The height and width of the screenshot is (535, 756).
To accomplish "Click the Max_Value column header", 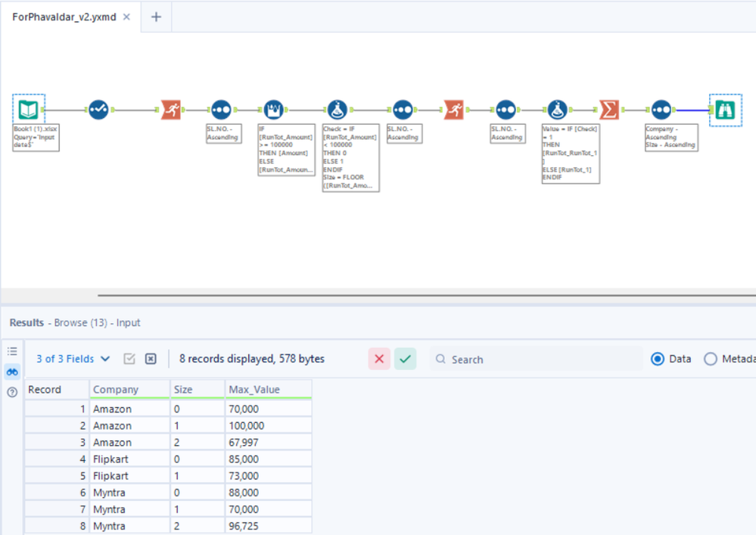I will click(269, 390).
